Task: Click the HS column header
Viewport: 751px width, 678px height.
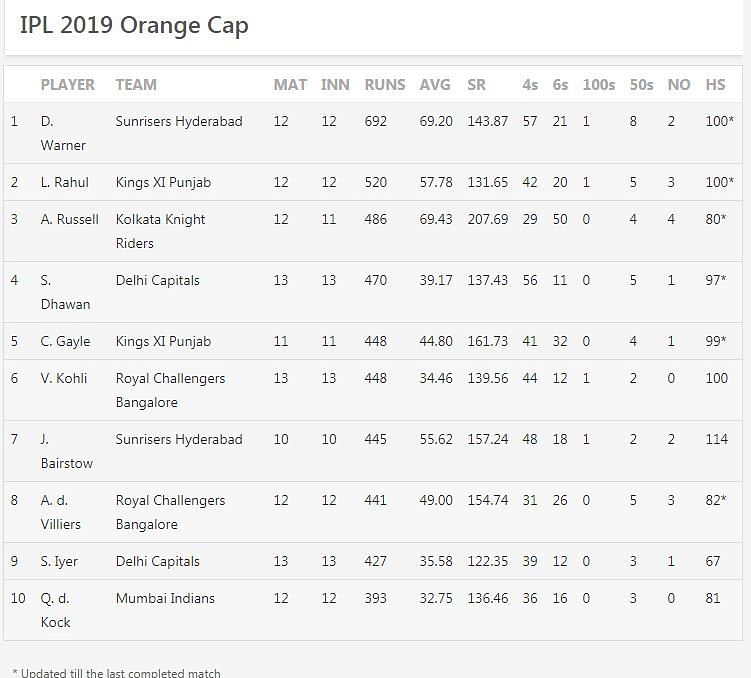Action: coord(715,85)
